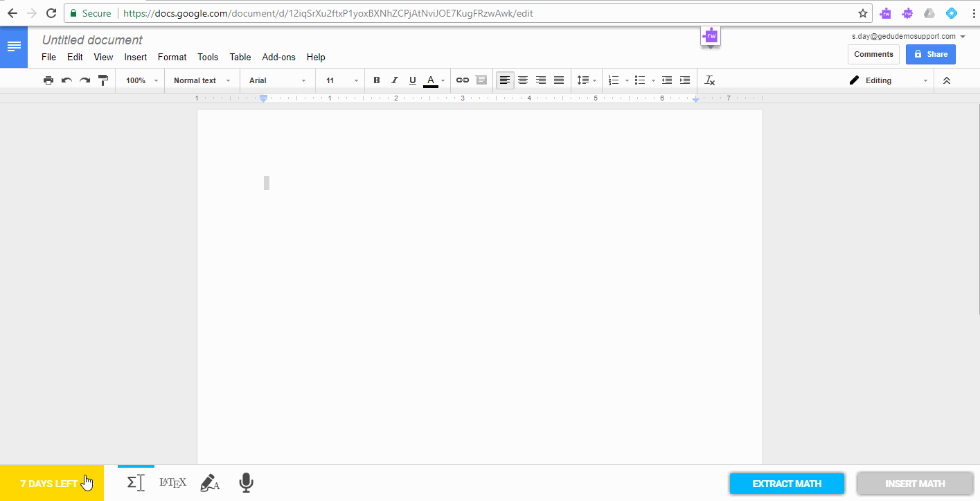Decrease paragraph indent
980x501 pixels.
pos(666,80)
